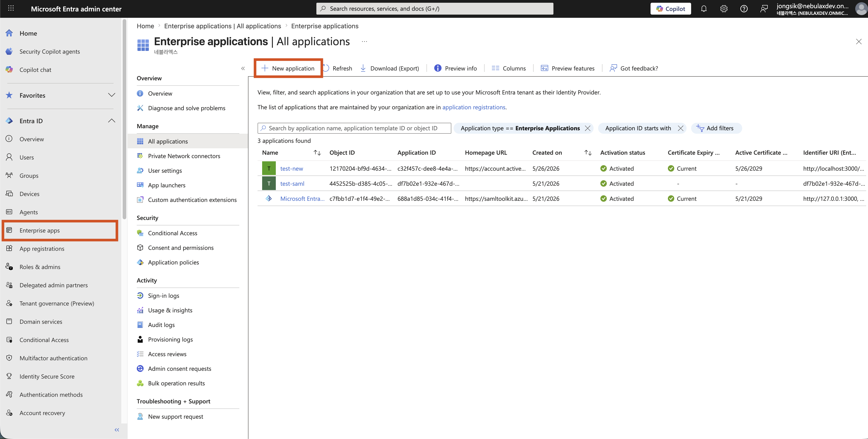868x439 pixels.
Task: Open Users under Entra ID
Action: pos(27,157)
